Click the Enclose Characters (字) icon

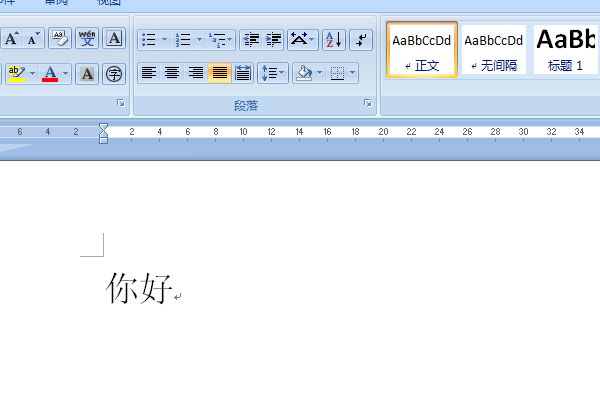[114, 74]
